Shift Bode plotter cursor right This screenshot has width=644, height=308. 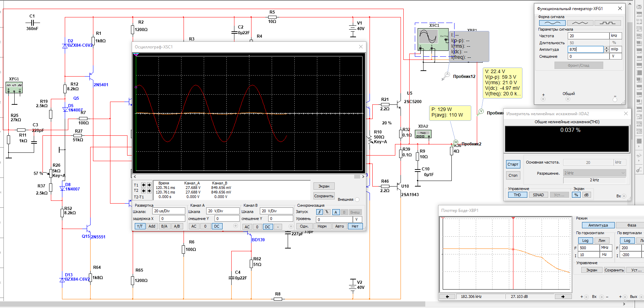pyautogui.click(x=563, y=297)
